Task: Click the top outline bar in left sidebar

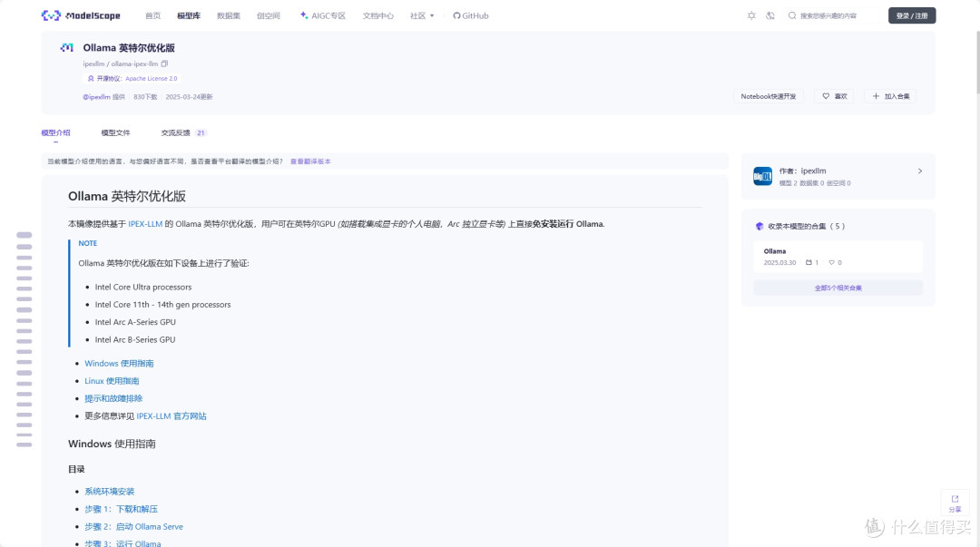Action: pyautogui.click(x=24, y=235)
